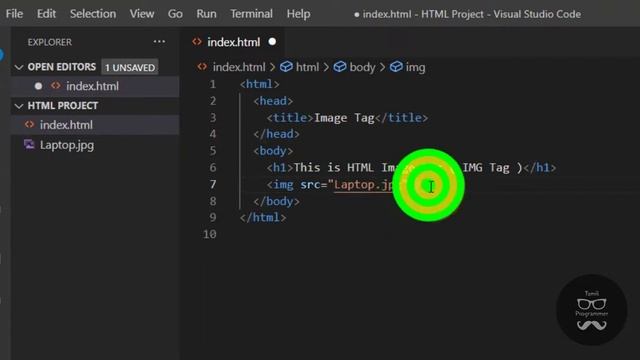Open the Go menu

(x=175, y=14)
